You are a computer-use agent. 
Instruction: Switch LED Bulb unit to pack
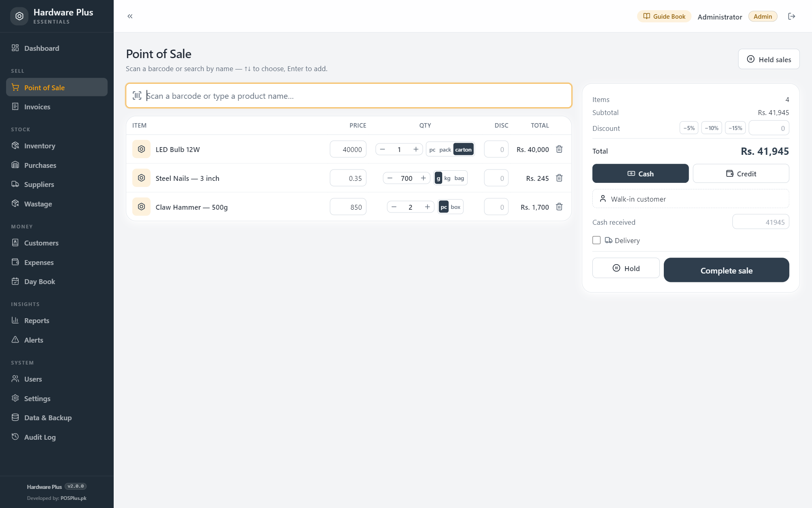[x=445, y=150]
